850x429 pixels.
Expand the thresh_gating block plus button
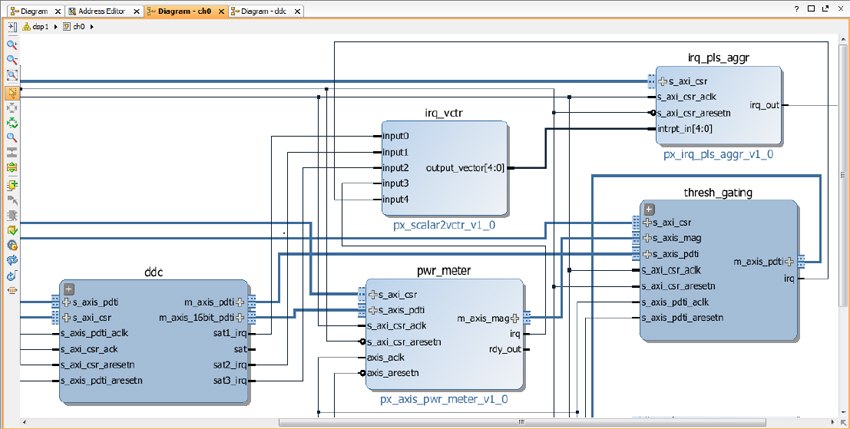pos(649,210)
